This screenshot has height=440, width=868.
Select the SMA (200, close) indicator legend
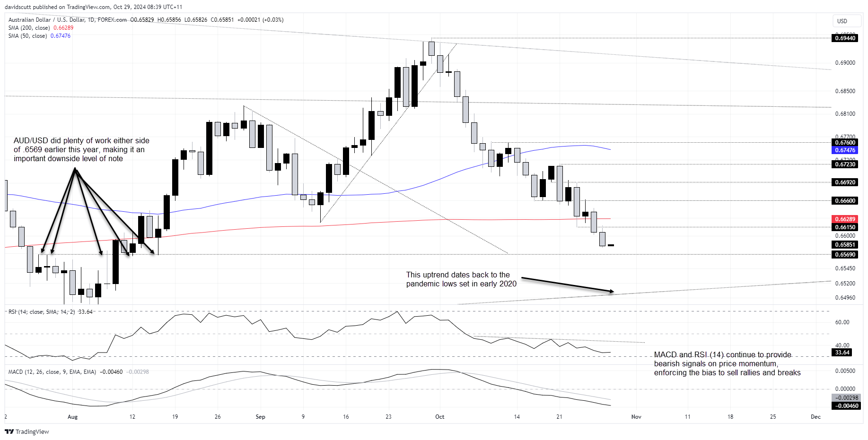pos(41,28)
